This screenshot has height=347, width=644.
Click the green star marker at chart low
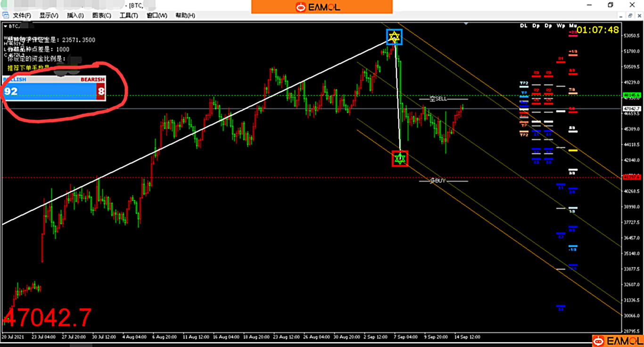click(x=400, y=158)
